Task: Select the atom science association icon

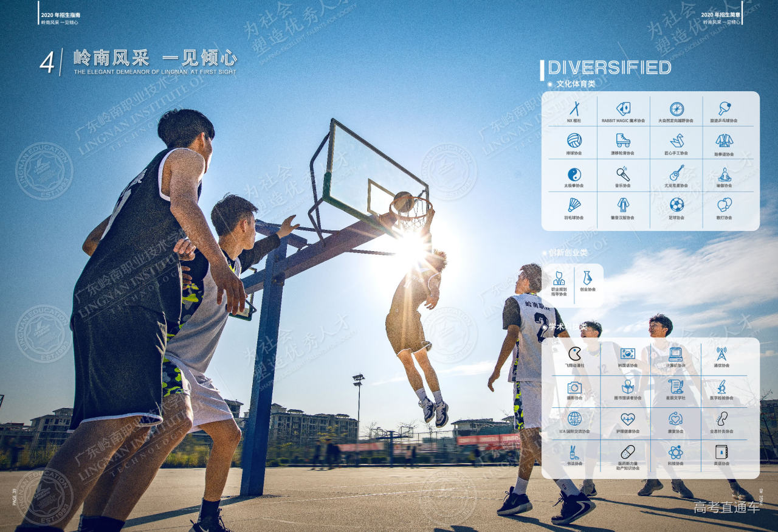Action: click(675, 452)
